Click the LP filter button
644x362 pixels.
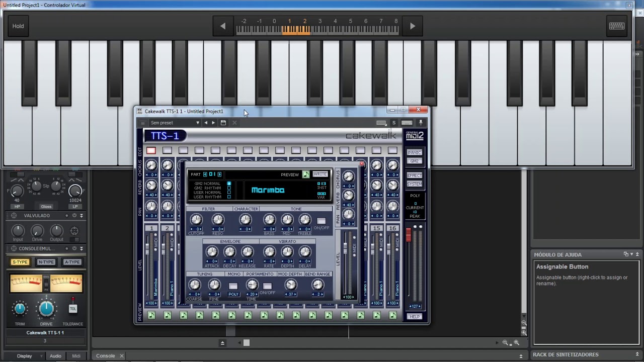click(x=75, y=207)
